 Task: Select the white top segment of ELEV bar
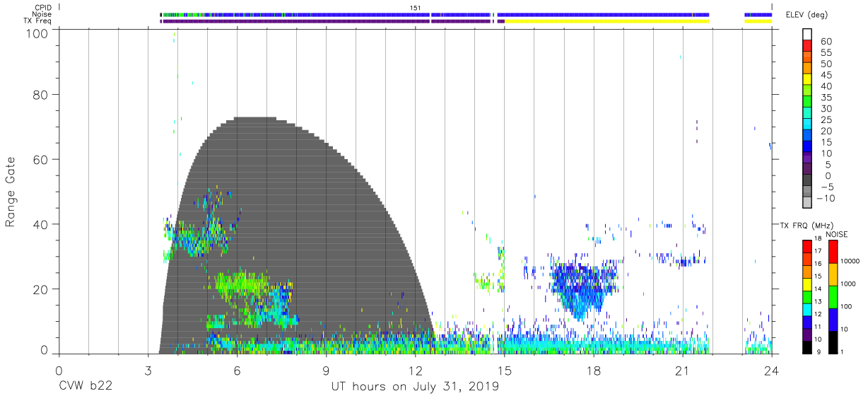807,35
